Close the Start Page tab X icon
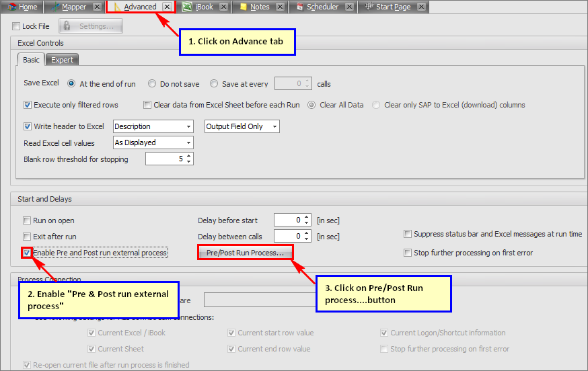 pyautogui.click(x=421, y=7)
